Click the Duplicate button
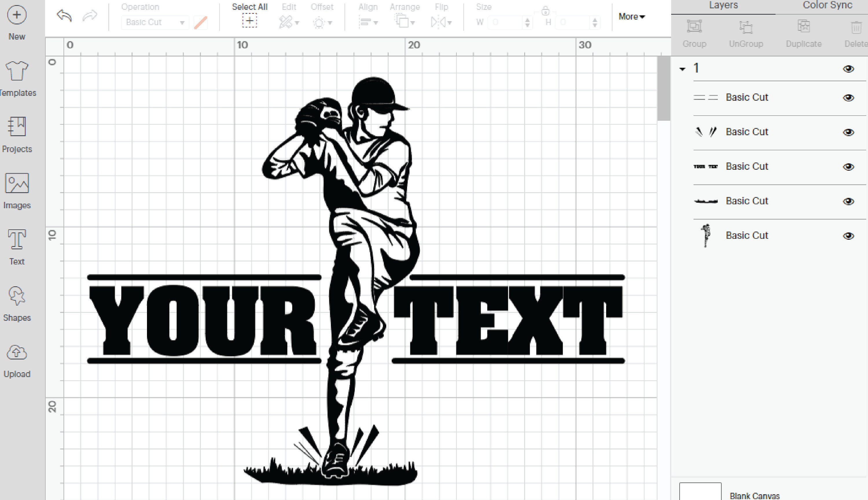This screenshot has height=500, width=868. 803,33
